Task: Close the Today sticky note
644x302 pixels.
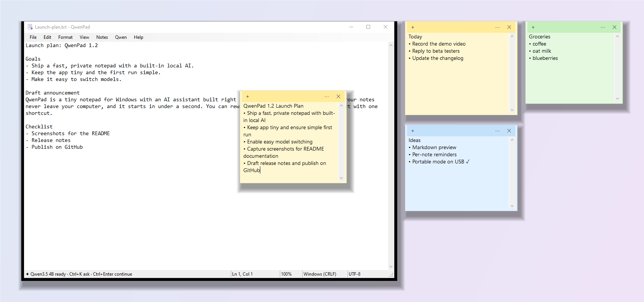Action: (509, 27)
